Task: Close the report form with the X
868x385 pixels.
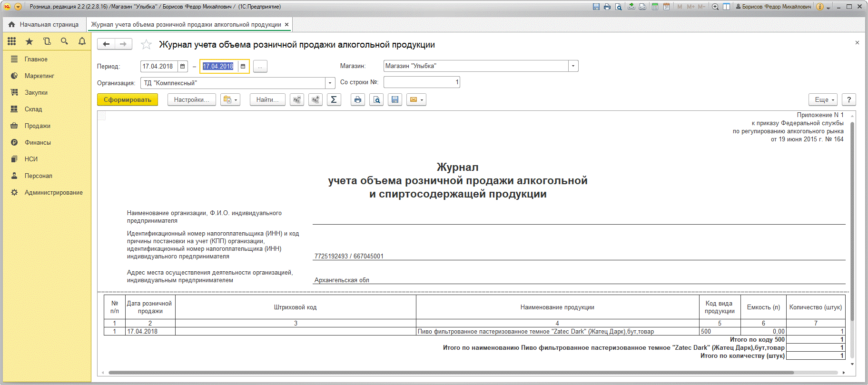Action: tap(857, 43)
